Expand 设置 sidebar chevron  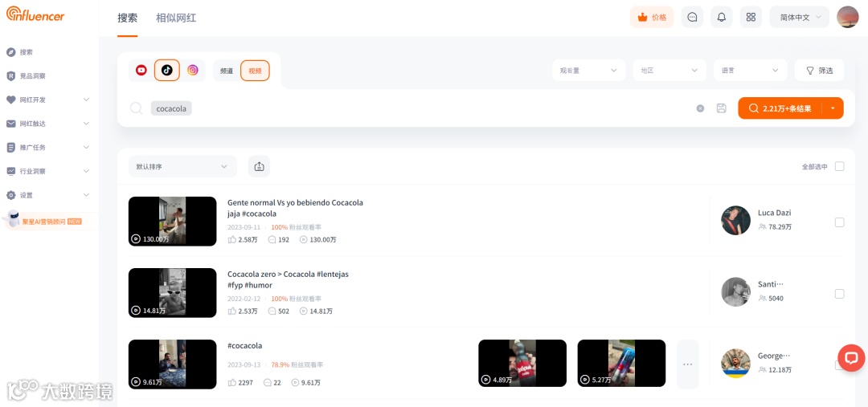(x=86, y=195)
